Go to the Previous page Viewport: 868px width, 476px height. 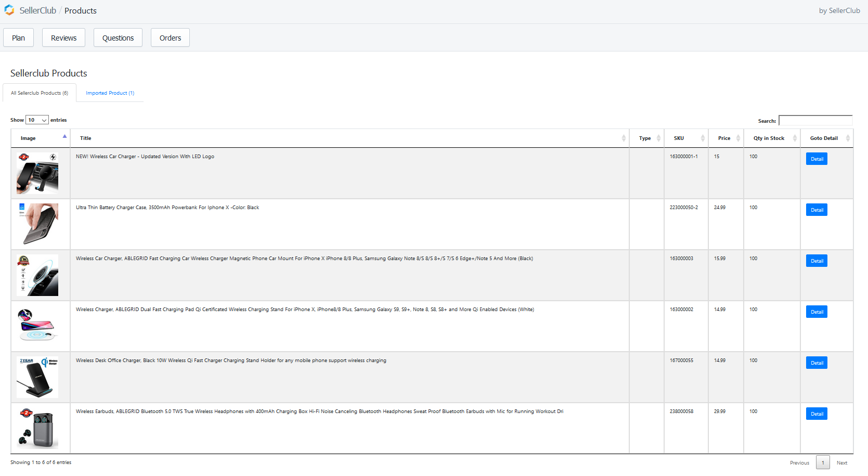tap(799, 462)
